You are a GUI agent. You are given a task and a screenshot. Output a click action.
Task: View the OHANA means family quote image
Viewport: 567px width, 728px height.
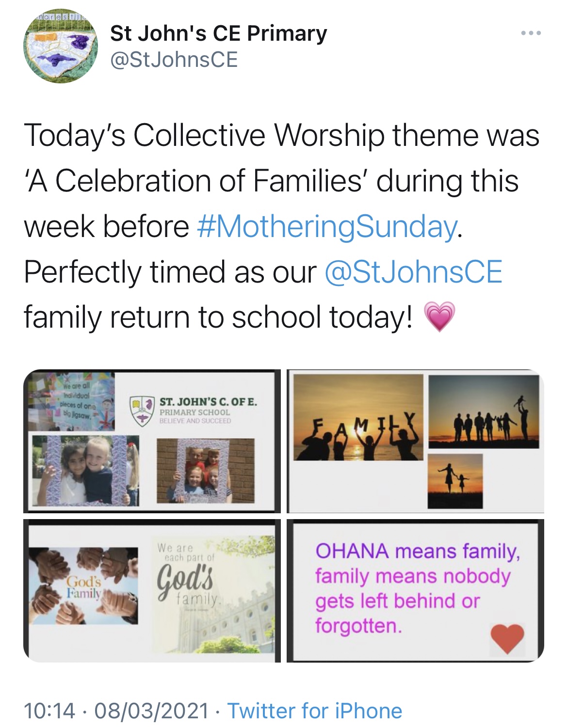(x=415, y=591)
